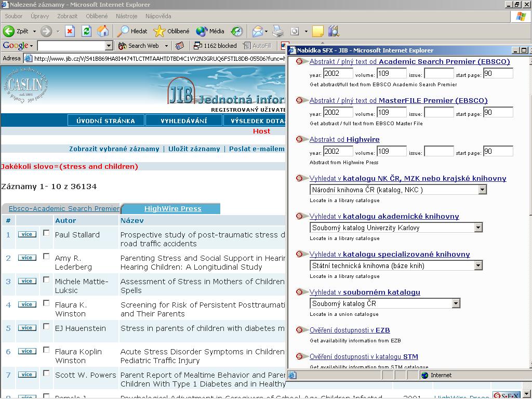Click the Internet Explorer address bar URL
This screenshot has height=399, width=532.
pyautogui.click(x=159, y=59)
